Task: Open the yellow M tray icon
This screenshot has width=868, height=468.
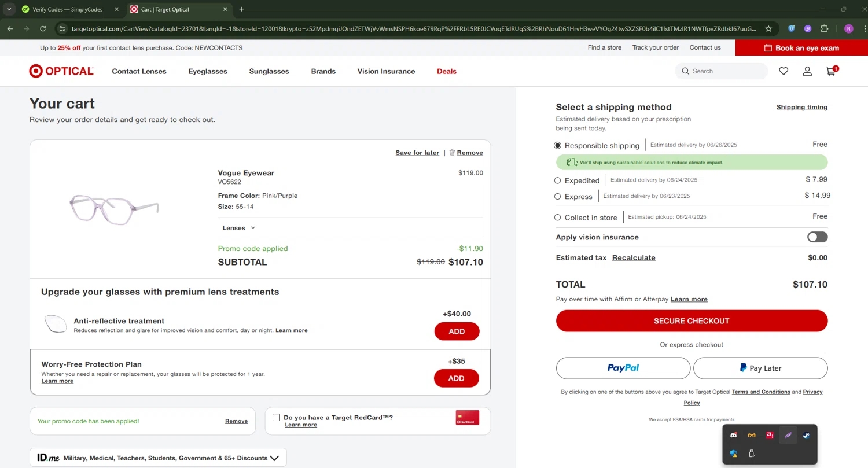Action: point(752,435)
